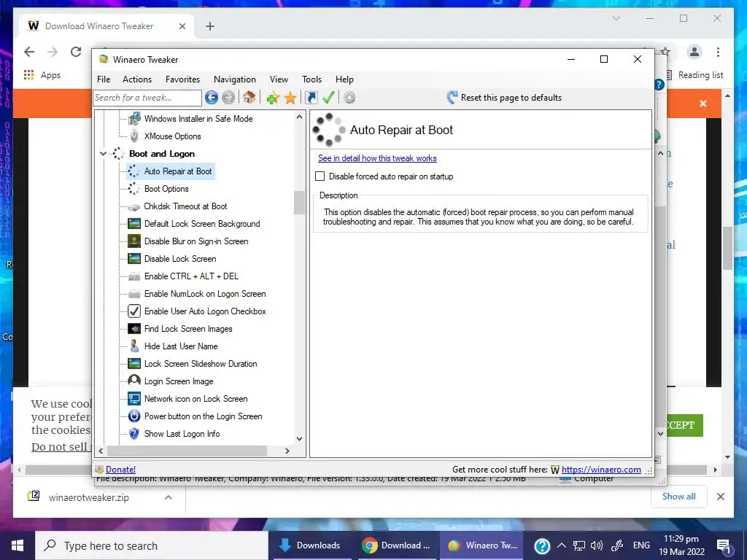
Task: Click the Chrome reload page icon
Action: [x=76, y=52]
